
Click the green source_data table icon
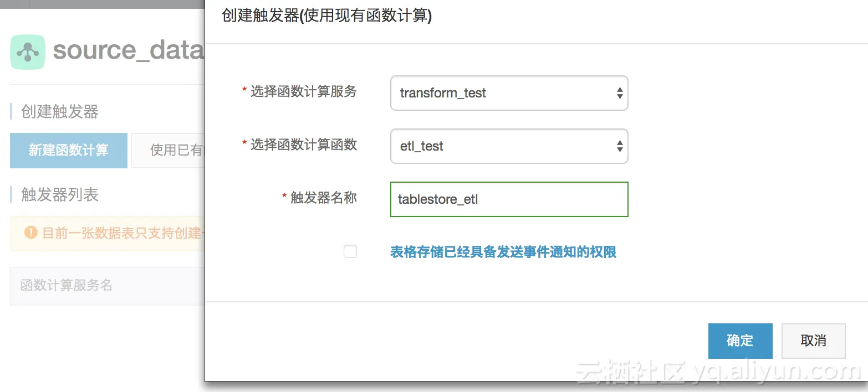28,52
